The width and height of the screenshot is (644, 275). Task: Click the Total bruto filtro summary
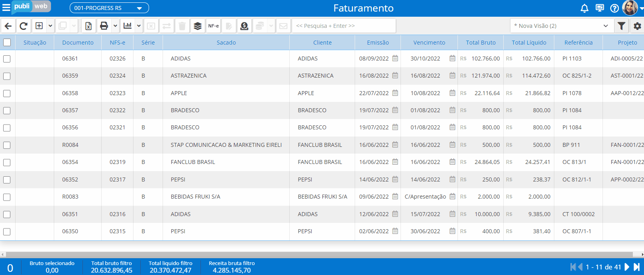click(x=112, y=267)
